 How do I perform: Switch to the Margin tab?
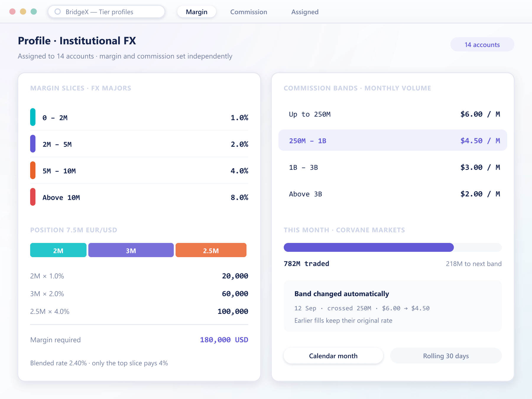[197, 12]
